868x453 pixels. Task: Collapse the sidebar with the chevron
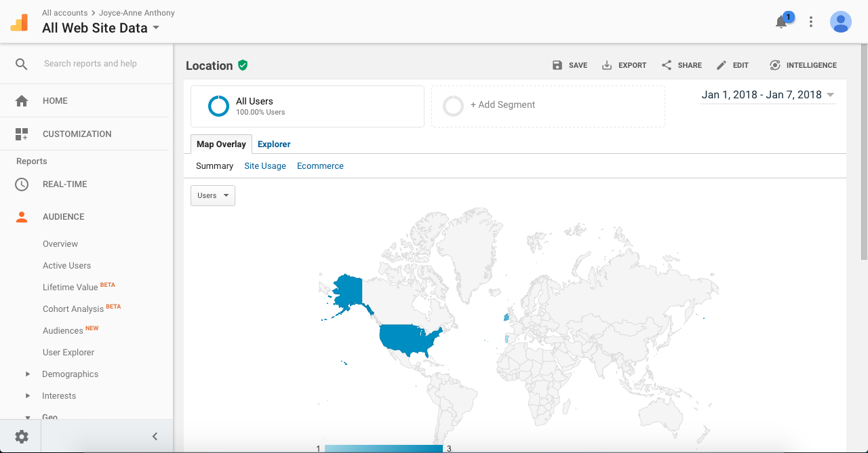click(x=155, y=436)
